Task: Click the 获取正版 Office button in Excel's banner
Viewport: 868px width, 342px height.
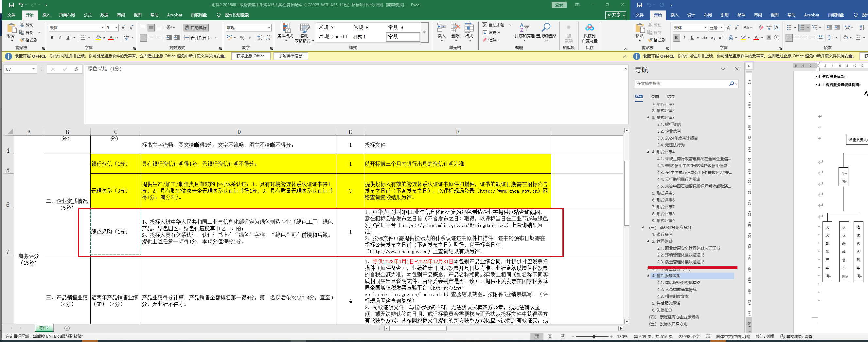Action: [251, 56]
